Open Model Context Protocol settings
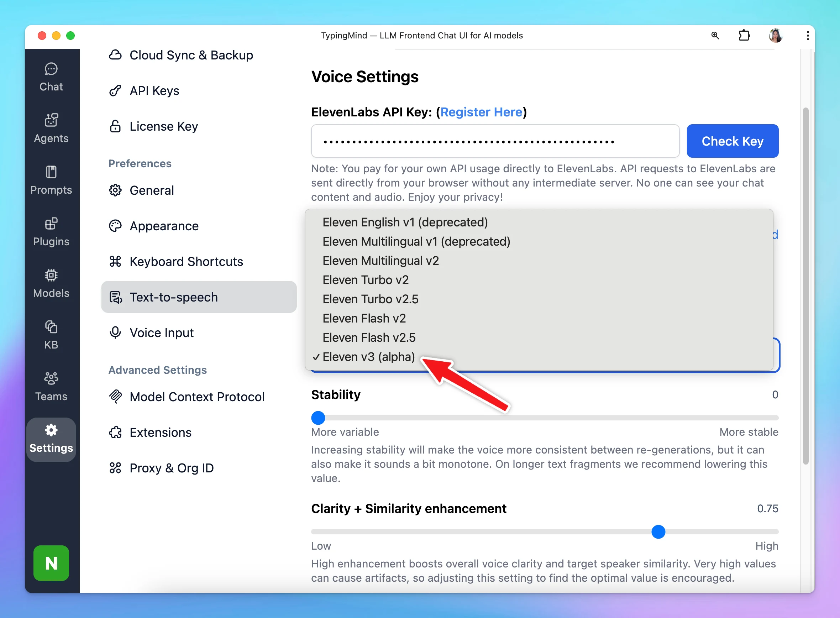Screen dimensions: 840x618 (187, 397)
